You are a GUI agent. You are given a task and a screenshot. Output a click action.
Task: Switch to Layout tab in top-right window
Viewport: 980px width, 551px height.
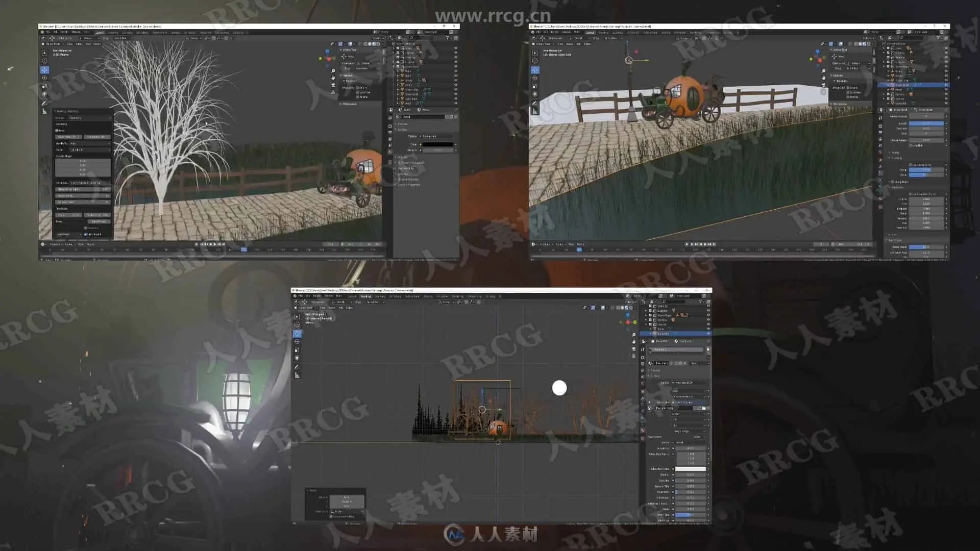590,33
